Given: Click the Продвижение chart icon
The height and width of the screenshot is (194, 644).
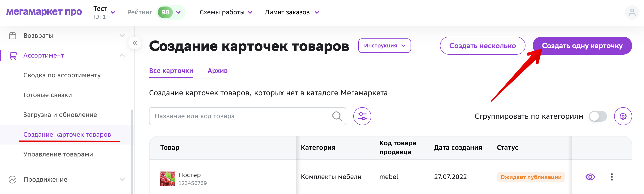Looking at the screenshot, I should (x=13, y=179).
